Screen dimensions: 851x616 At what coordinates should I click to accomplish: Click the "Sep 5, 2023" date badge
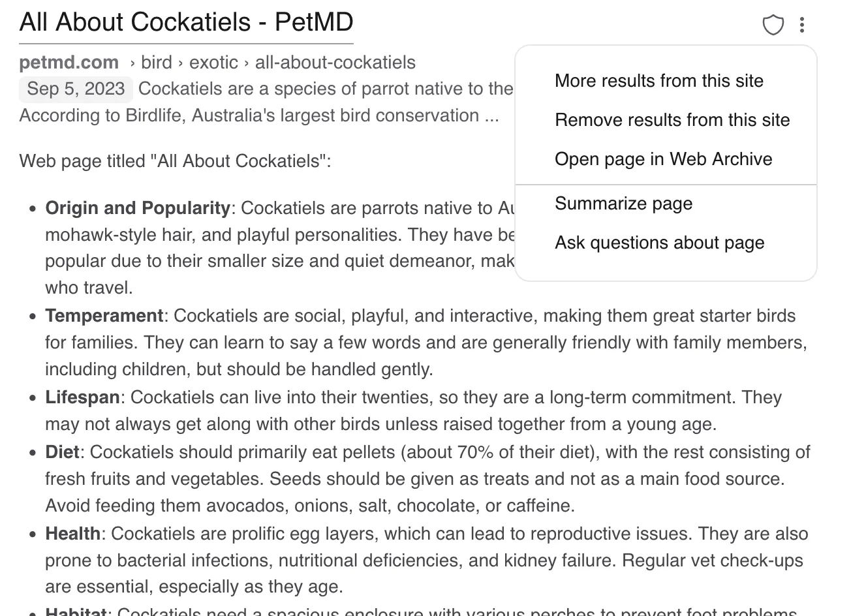tap(76, 89)
